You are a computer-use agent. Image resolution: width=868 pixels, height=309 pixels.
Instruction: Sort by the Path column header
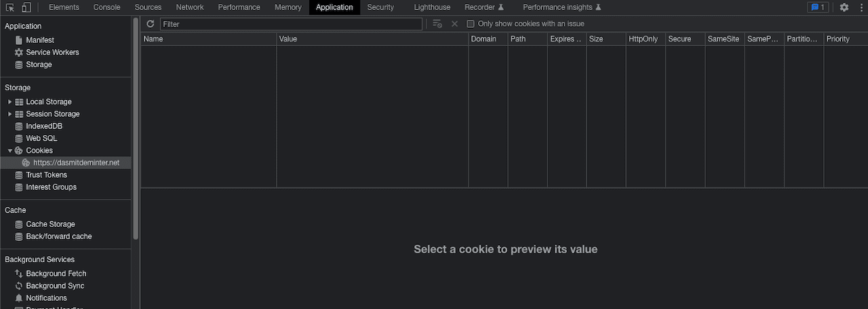coord(528,39)
